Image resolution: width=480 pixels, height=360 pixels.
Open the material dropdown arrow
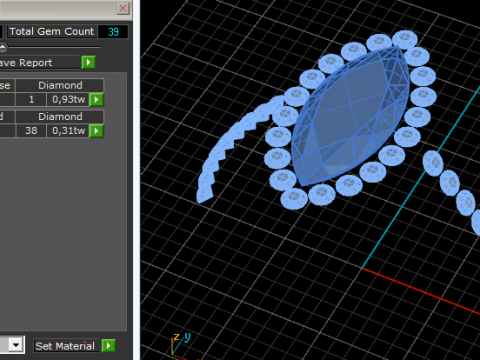click(16, 345)
